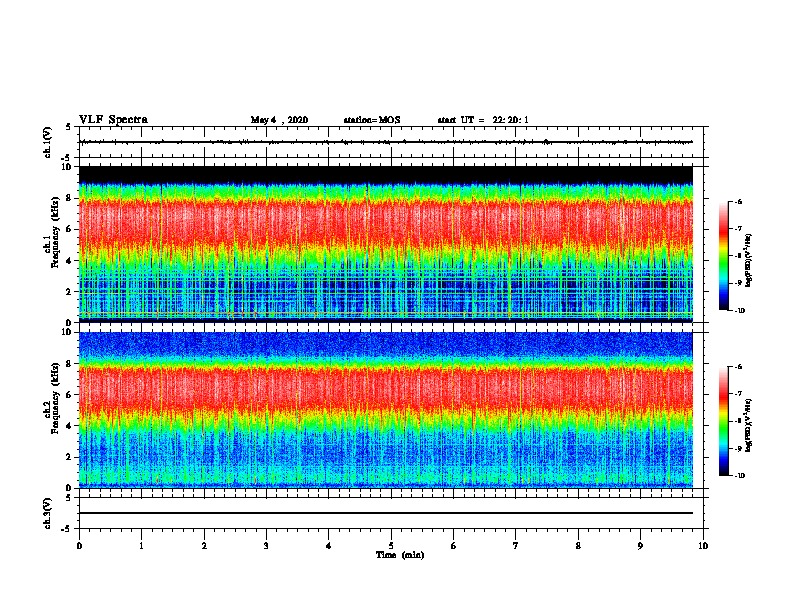Click the "Time (min)" axis label
This screenshot has height=612, width=792.
tap(400, 555)
